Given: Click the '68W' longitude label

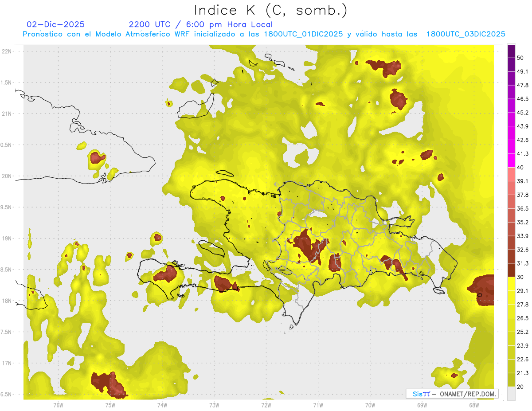Looking at the screenshot, I should (474, 405).
